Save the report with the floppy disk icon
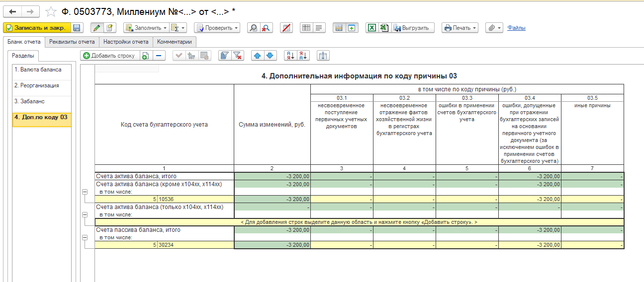The width and height of the screenshot is (644, 282). tap(77, 28)
